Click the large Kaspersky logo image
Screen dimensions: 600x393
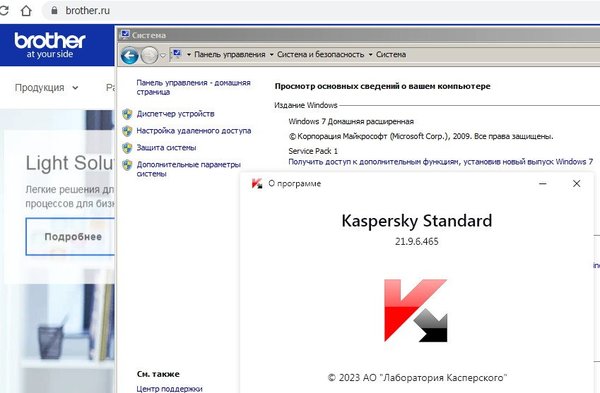416,310
